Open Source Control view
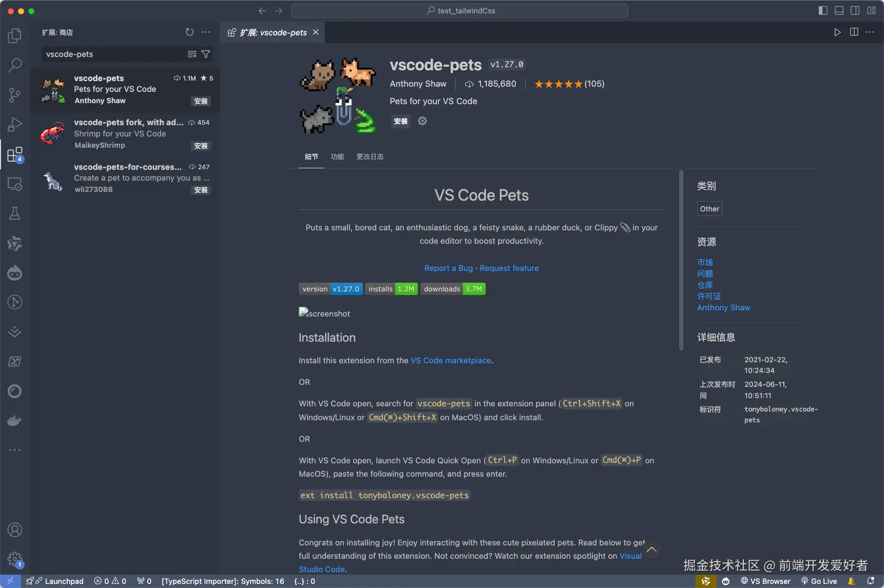The image size is (884, 588). tap(15, 95)
